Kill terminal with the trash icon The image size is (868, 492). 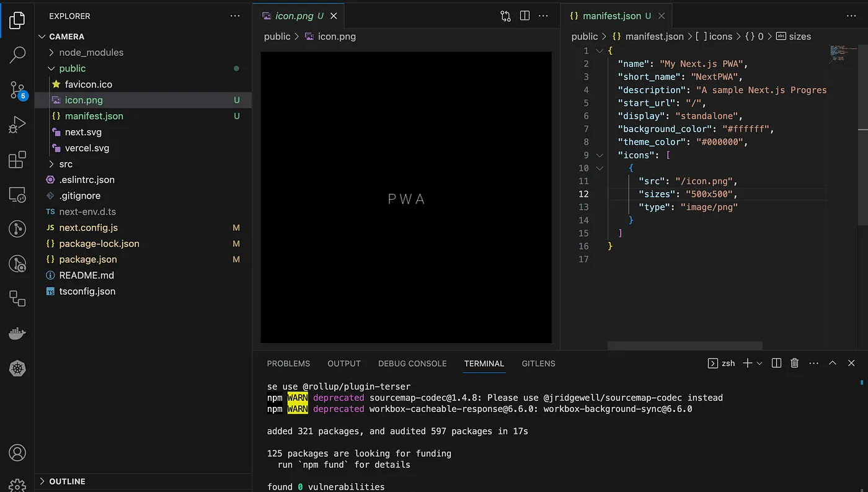tap(795, 363)
